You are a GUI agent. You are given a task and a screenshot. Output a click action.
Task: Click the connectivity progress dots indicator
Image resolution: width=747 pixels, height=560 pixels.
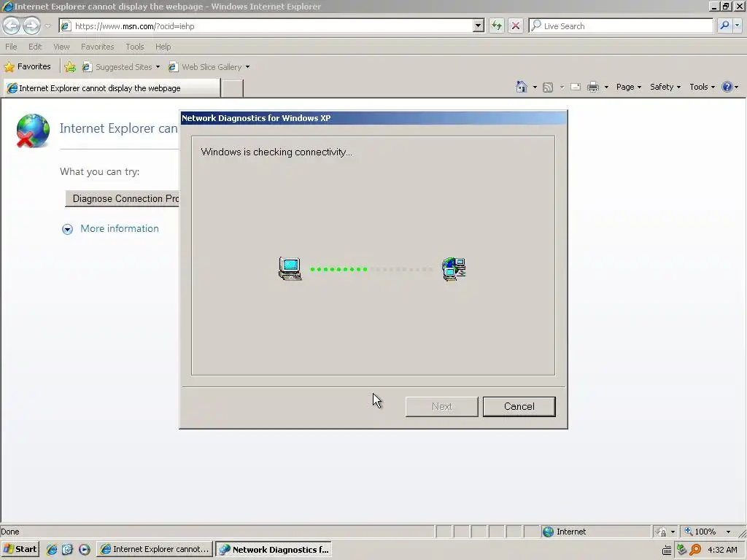click(x=371, y=270)
